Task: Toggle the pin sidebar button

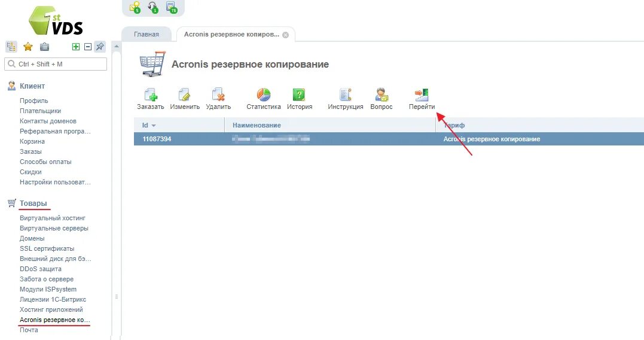Action: (x=100, y=47)
